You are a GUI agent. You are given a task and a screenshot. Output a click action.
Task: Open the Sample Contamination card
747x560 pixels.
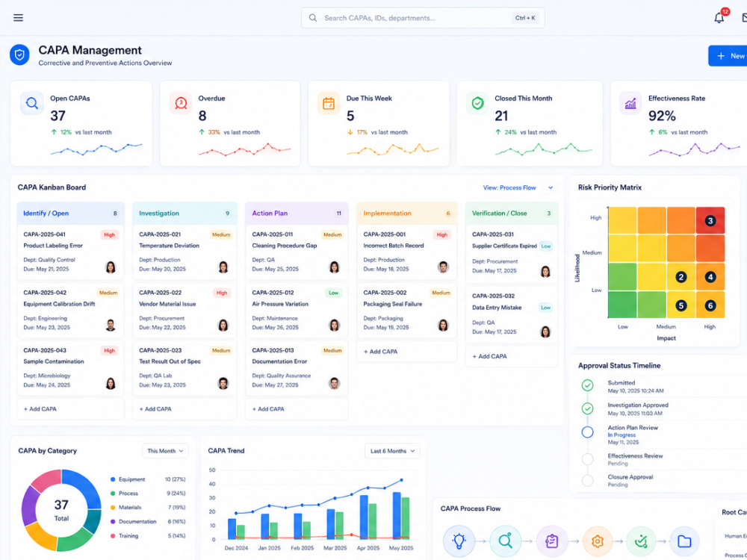[x=70, y=368]
